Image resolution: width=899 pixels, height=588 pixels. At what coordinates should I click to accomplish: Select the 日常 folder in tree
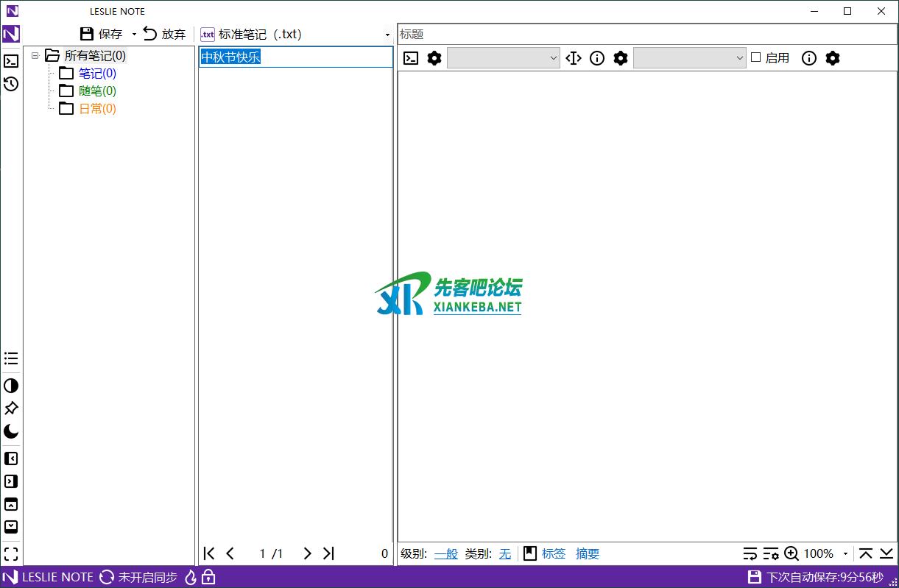pyautogui.click(x=97, y=109)
